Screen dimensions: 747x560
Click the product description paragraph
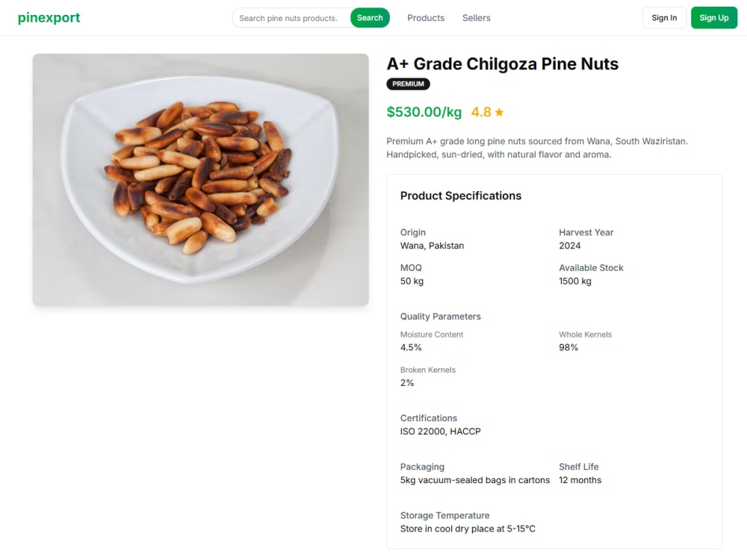[x=537, y=148]
